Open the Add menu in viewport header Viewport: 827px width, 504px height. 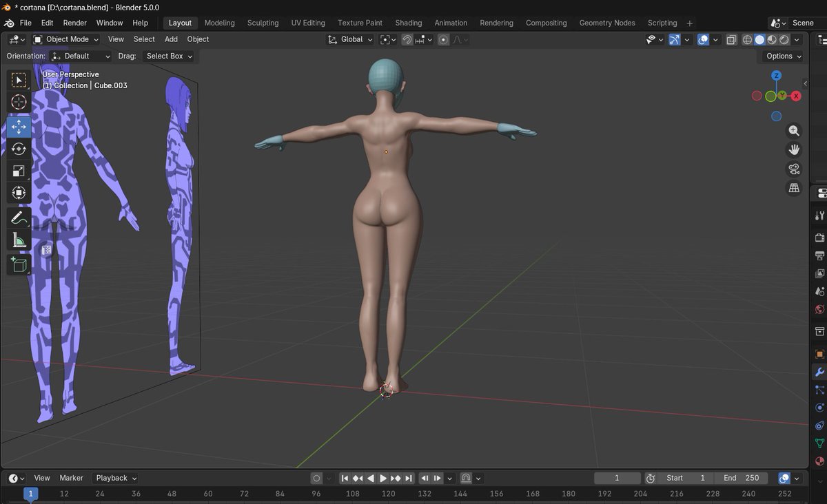pyautogui.click(x=171, y=39)
